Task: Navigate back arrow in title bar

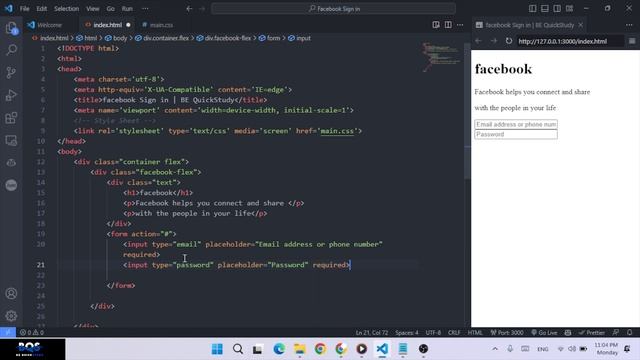Action: (189, 9)
